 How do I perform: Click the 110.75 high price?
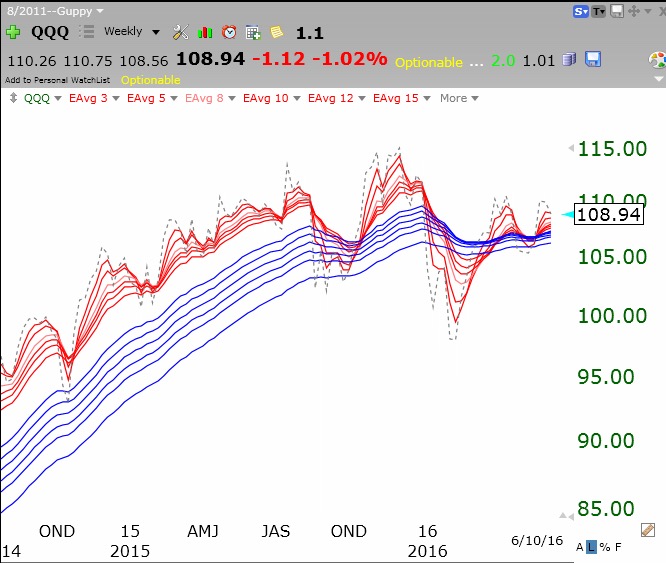click(88, 61)
